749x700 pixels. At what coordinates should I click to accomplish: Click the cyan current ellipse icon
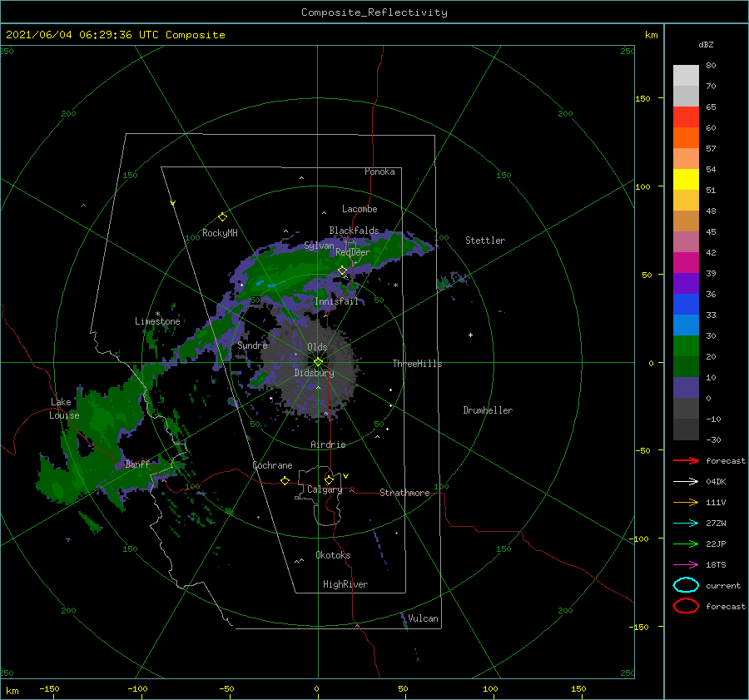click(686, 585)
